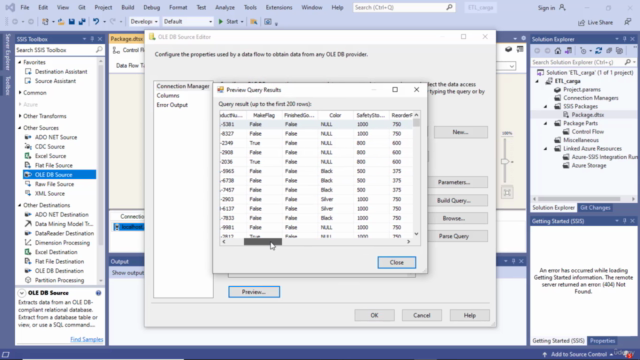Click Cancel in OLE DB Source Editor
The image size is (640, 360).
tap(422, 315)
